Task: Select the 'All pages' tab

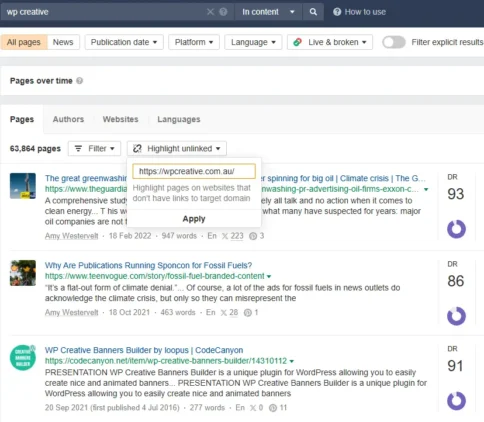Action: tap(24, 42)
